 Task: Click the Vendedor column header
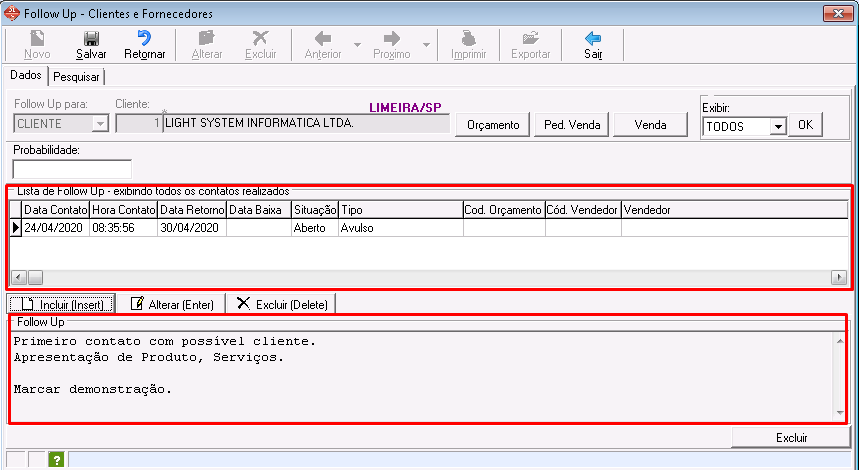coord(734,210)
